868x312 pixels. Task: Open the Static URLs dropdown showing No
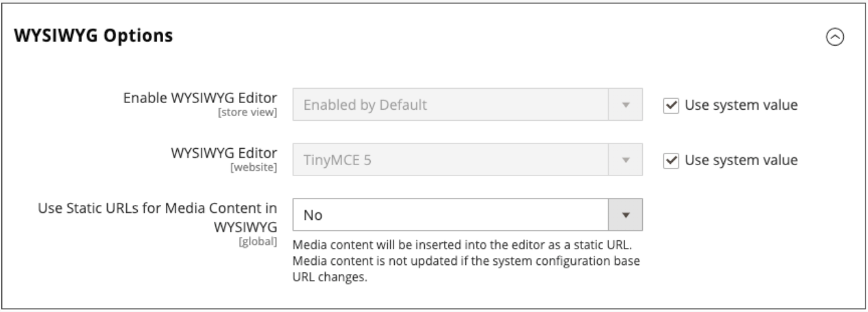[x=450, y=215]
